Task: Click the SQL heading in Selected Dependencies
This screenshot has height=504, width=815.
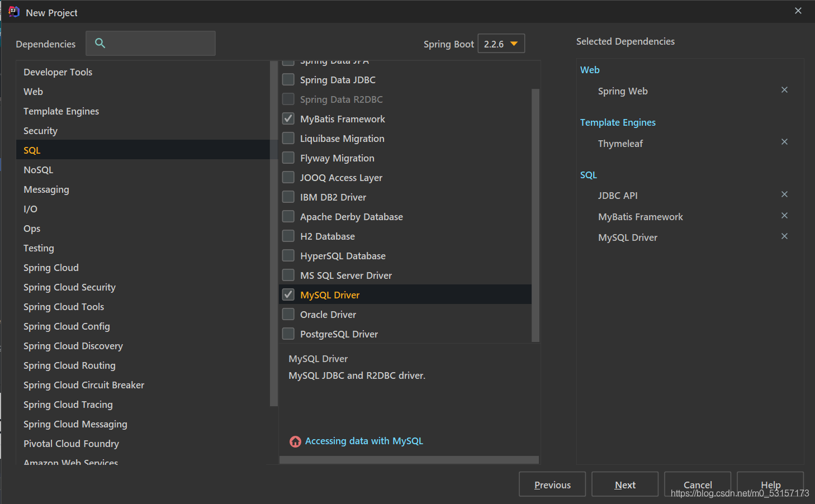Action: (x=589, y=175)
